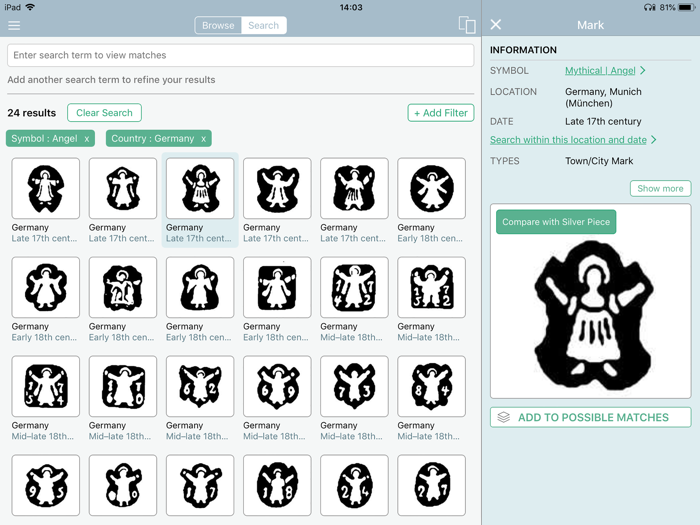Click the + Add Filter button
Screen dimensions: 700x525
[x=441, y=113]
